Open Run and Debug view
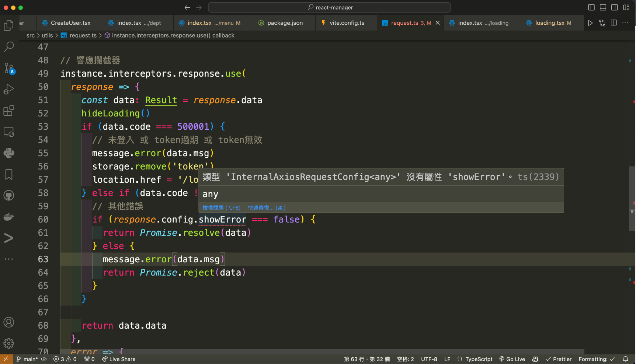This screenshot has height=364, width=636. pyautogui.click(x=8, y=90)
